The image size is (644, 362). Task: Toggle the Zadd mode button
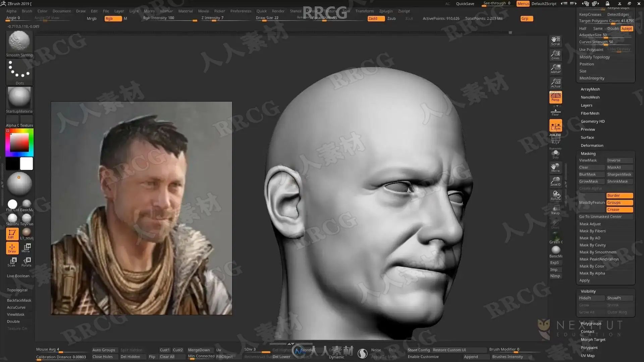coord(376,18)
